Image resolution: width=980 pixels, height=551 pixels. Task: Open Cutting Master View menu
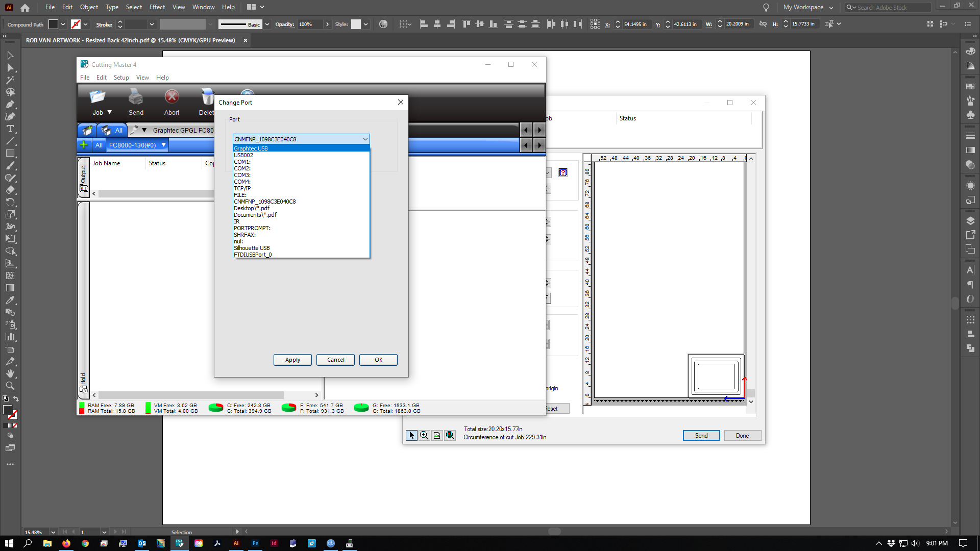tap(142, 78)
